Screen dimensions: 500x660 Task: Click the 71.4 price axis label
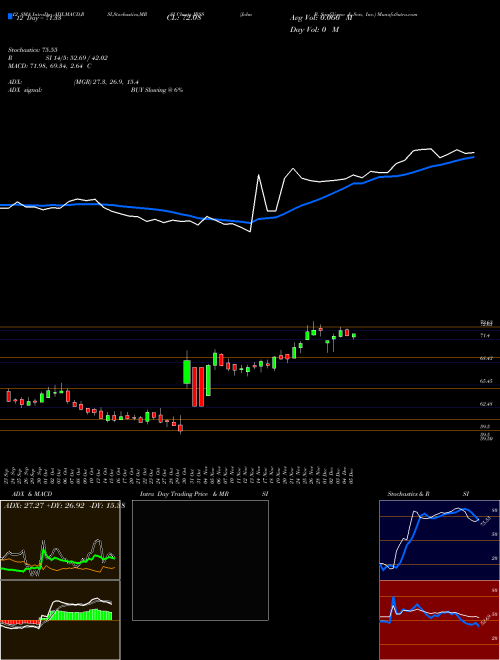point(485,336)
